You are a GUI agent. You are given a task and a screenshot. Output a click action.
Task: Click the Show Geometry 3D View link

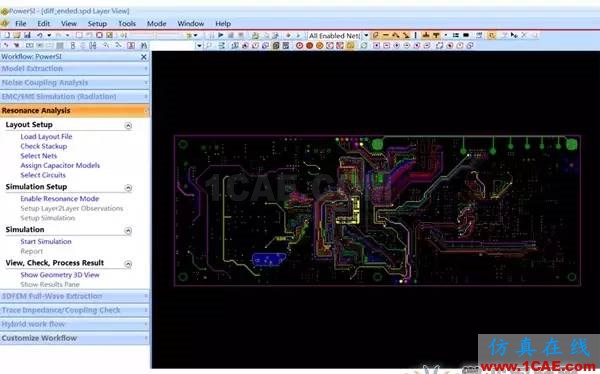point(60,275)
